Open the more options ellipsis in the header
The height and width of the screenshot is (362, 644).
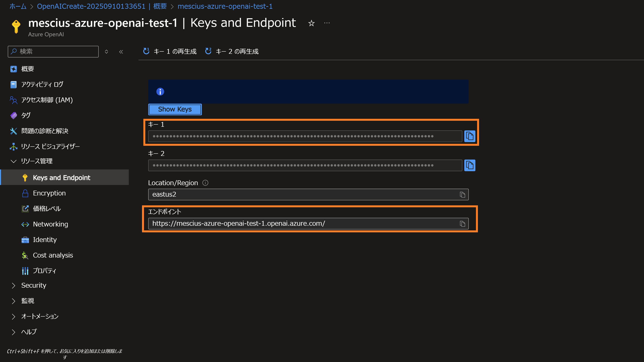click(327, 23)
